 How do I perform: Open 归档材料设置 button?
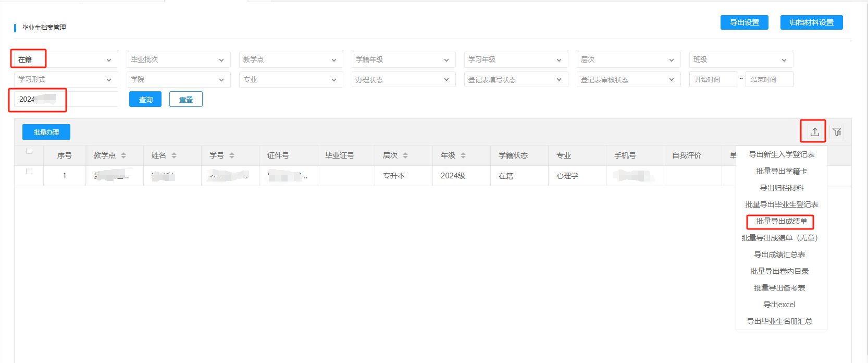(811, 22)
